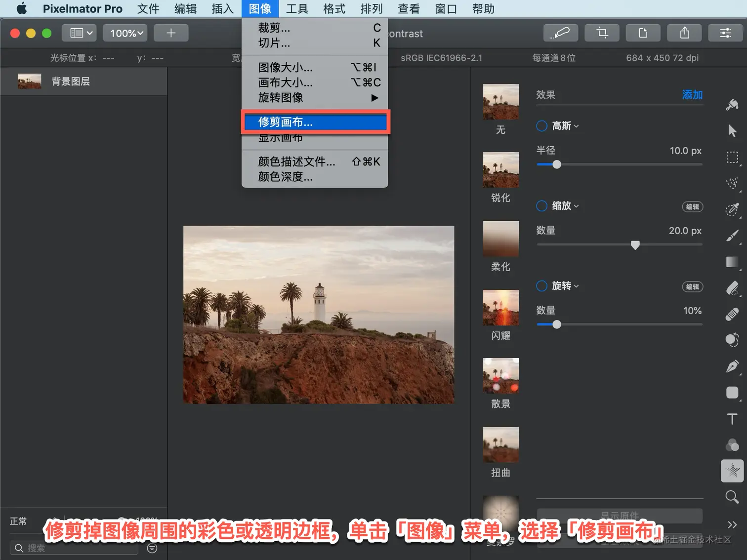Toggle the 旋转 effect circle on
Image resolution: width=747 pixels, height=560 pixels.
(x=541, y=286)
